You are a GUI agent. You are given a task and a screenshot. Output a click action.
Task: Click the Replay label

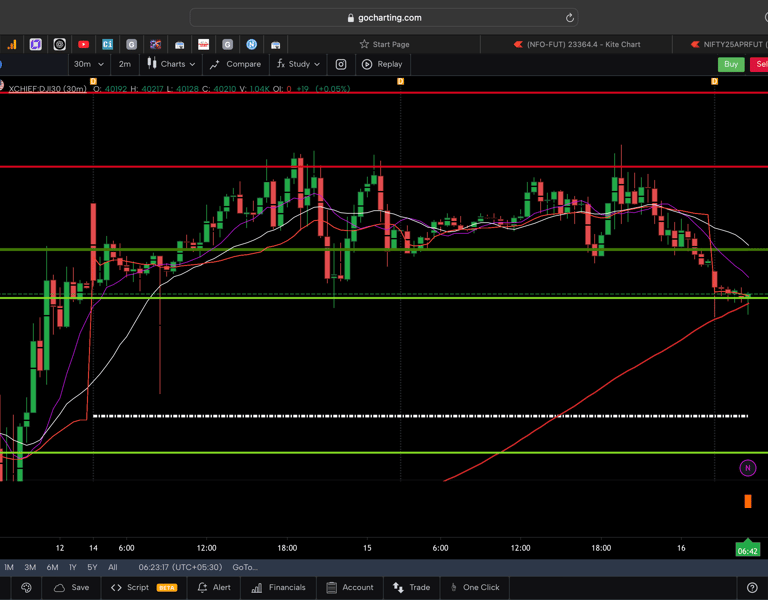(x=390, y=64)
